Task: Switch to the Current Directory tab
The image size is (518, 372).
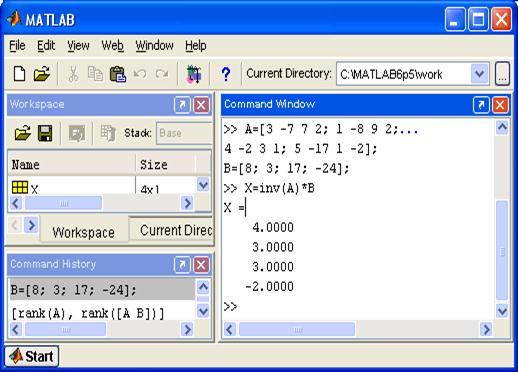Action: click(x=172, y=230)
